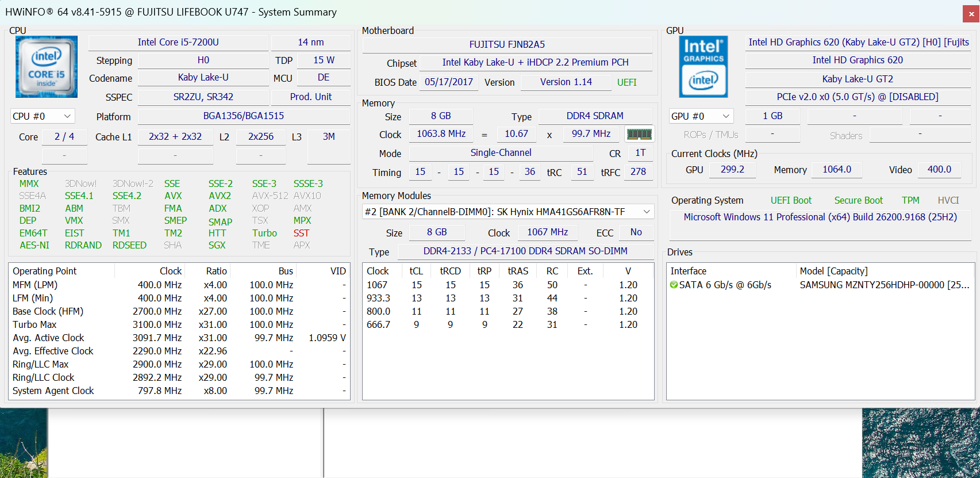Click the Single-Channel memory mode field
Viewport: 980px width, 478px height.
click(501, 152)
